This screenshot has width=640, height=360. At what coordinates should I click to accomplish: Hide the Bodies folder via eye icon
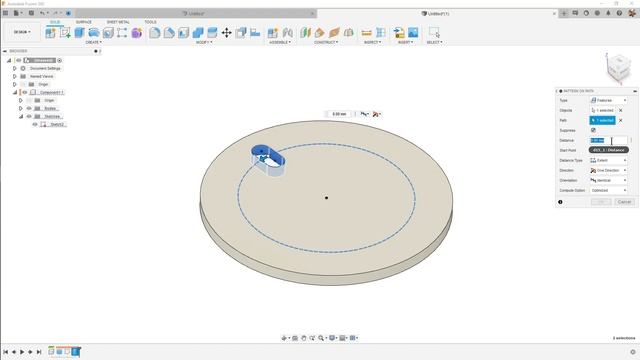tap(29, 109)
